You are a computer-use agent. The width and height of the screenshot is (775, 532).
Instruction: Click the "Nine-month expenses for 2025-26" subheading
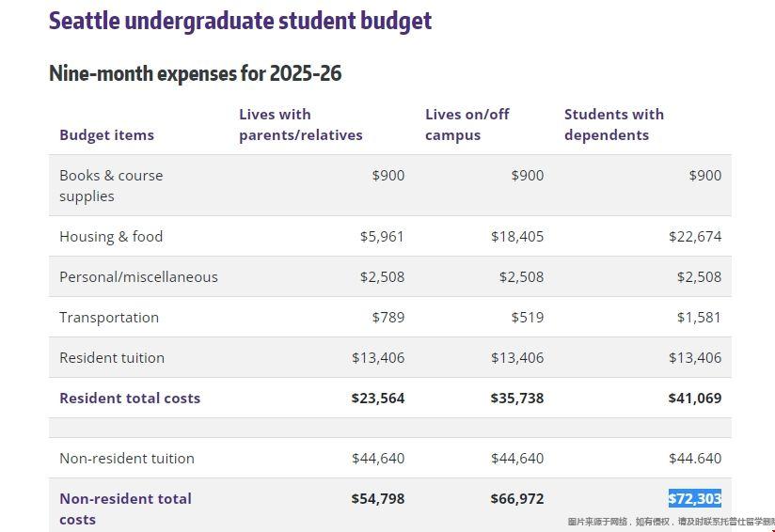point(195,73)
